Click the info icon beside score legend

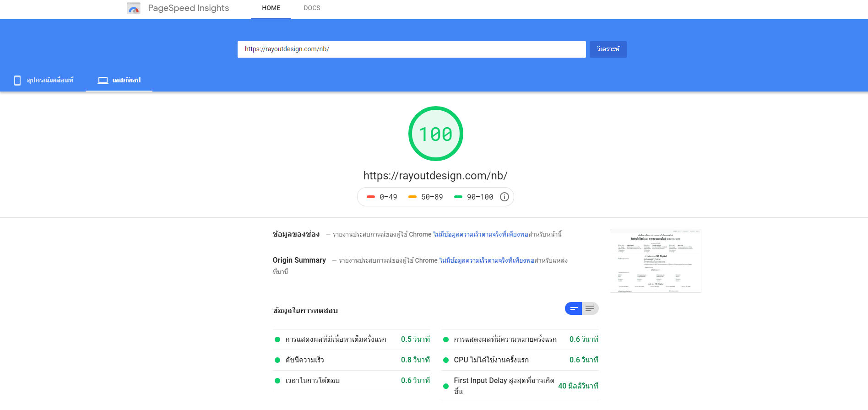(x=504, y=197)
